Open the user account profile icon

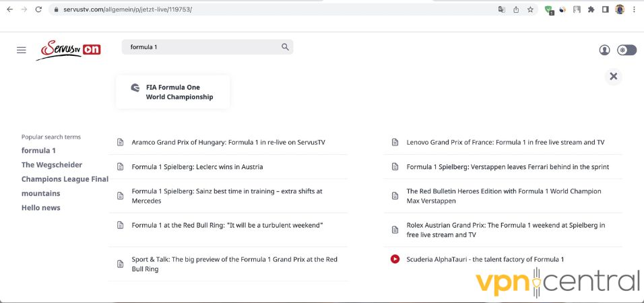(604, 50)
